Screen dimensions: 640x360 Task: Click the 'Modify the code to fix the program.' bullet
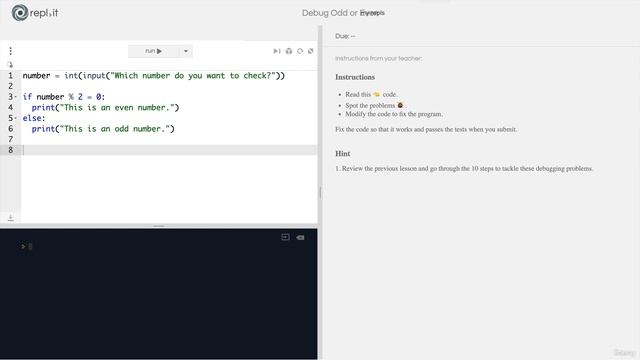394,114
